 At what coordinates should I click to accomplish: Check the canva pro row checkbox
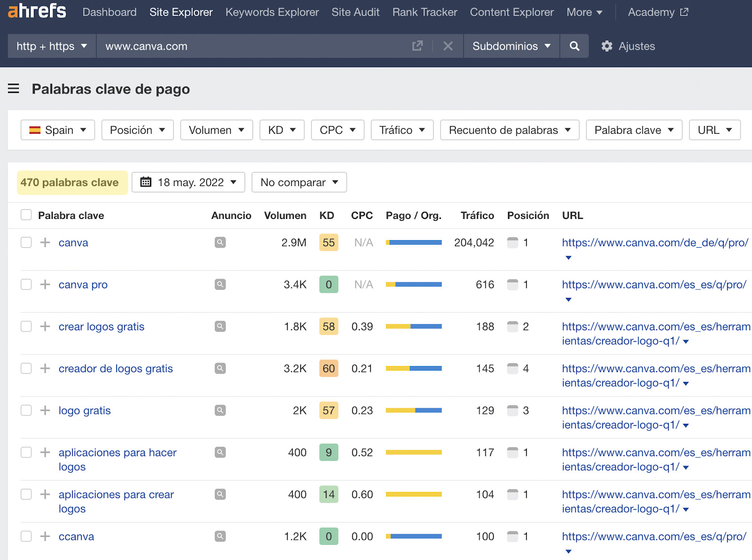point(26,284)
